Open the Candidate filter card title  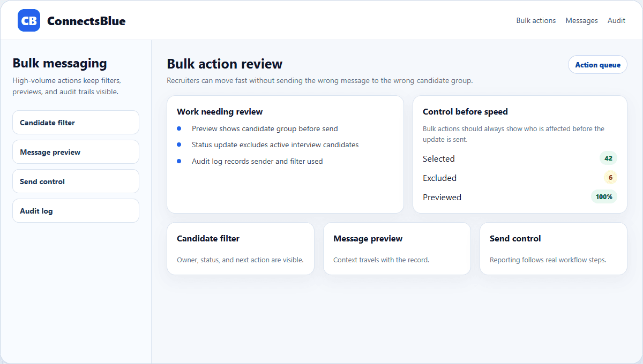point(208,239)
